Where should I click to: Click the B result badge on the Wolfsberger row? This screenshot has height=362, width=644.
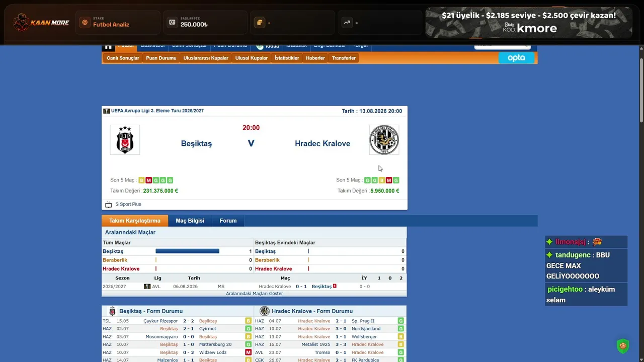tap(401, 337)
